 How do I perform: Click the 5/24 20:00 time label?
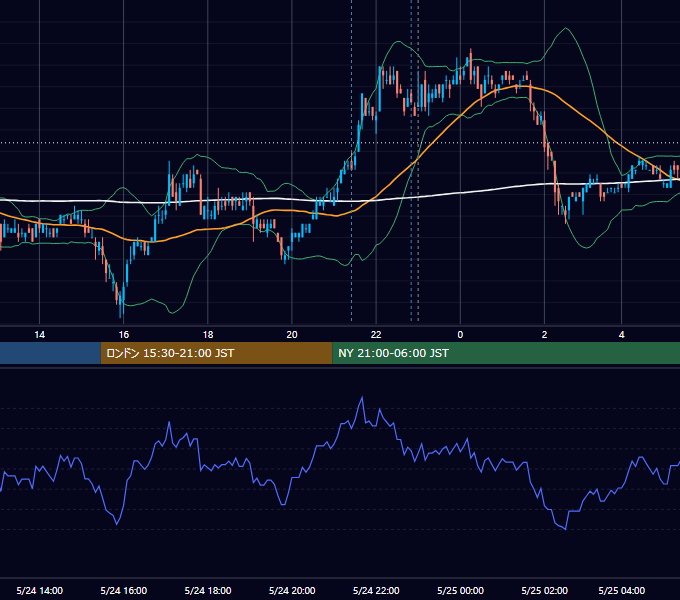click(x=292, y=590)
